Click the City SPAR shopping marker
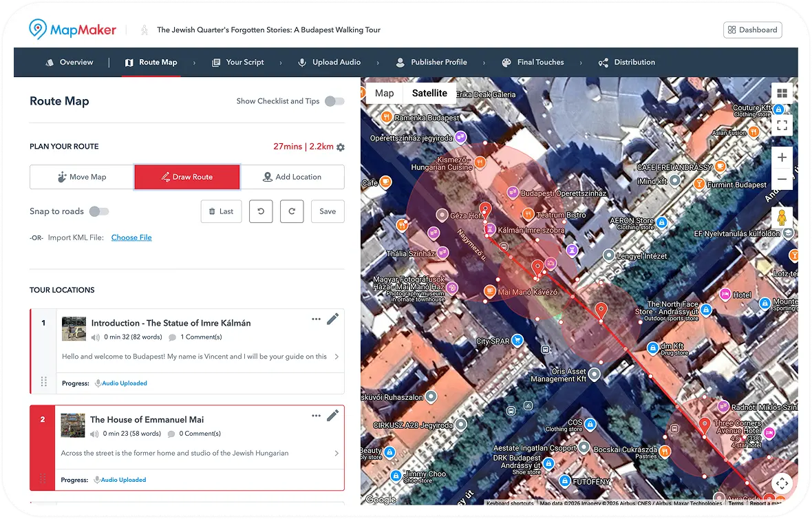 click(517, 340)
